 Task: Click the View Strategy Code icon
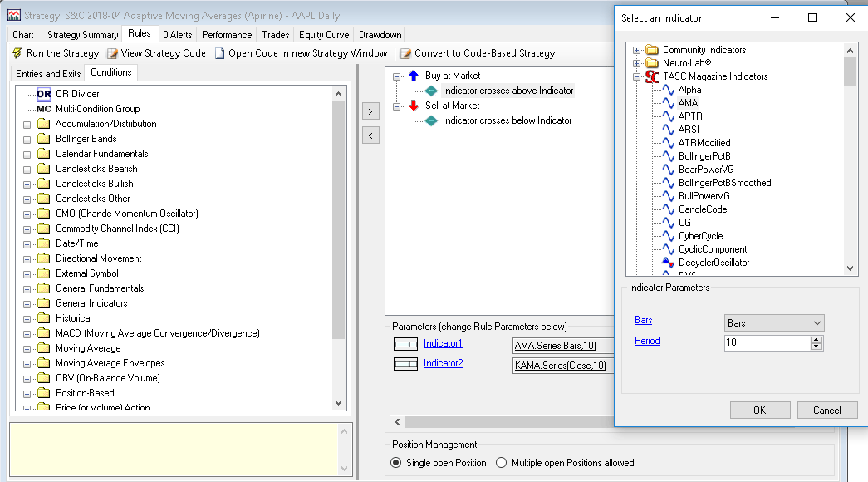tap(112, 53)
